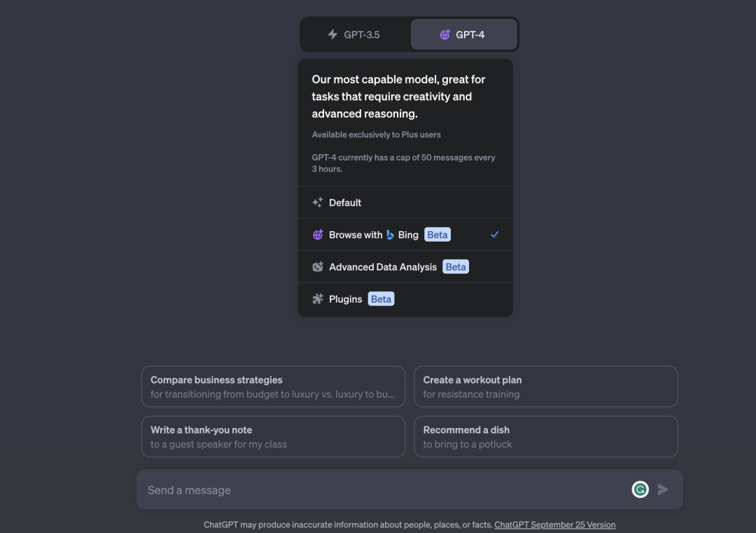Pick Advanced Data Analysis mode
This screenshot has width=756, height=533.
405,267
